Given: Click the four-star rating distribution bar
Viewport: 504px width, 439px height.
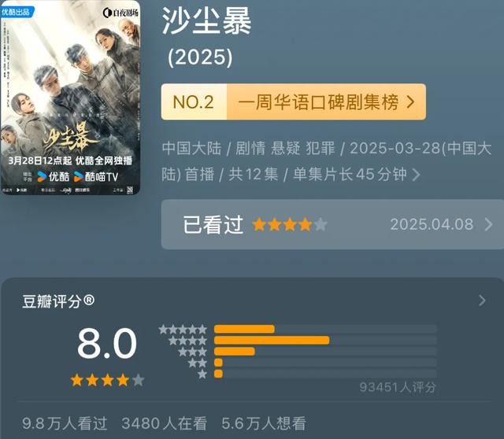Looking at the screenshot, I should [325, 341].
